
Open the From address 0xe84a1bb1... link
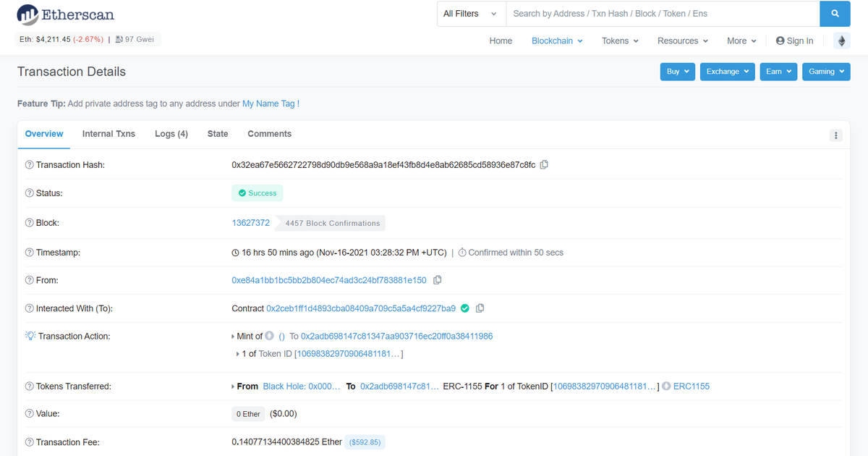329,280
